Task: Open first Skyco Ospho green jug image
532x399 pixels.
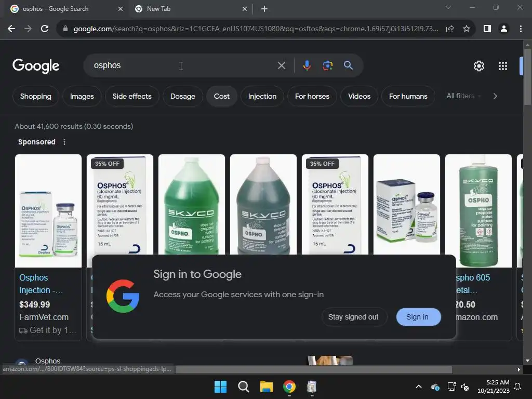Action: tap(192, 205)
